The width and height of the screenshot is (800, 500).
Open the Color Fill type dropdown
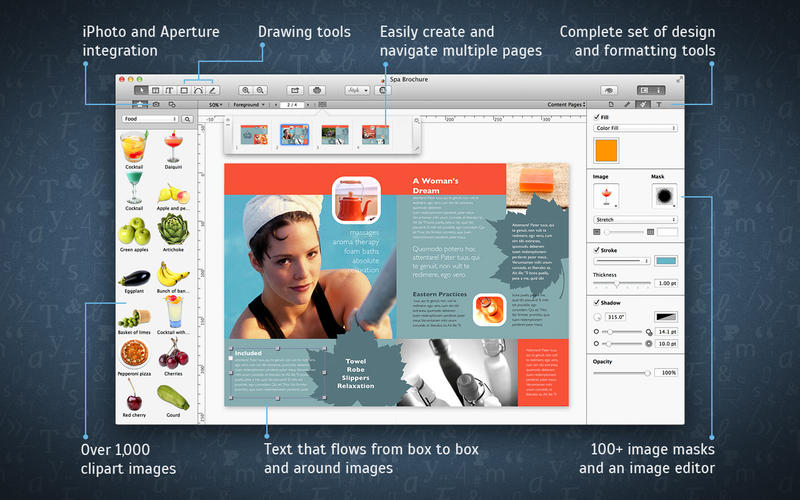(635, 128)
